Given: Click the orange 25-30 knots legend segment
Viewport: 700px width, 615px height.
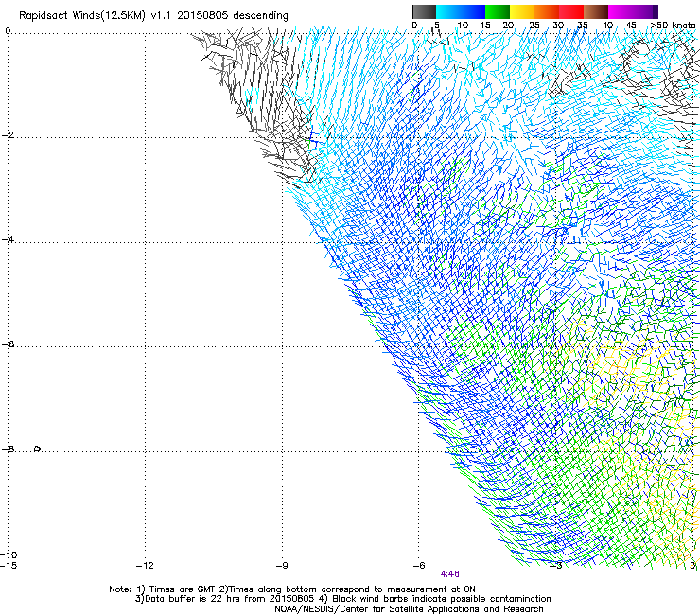Looking at the screenshot, I should (547, 11).
